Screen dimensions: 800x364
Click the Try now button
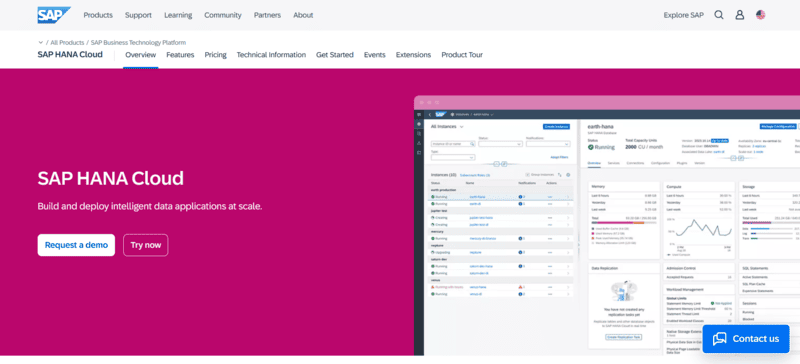pyautogui.click(x=145, y=245)
